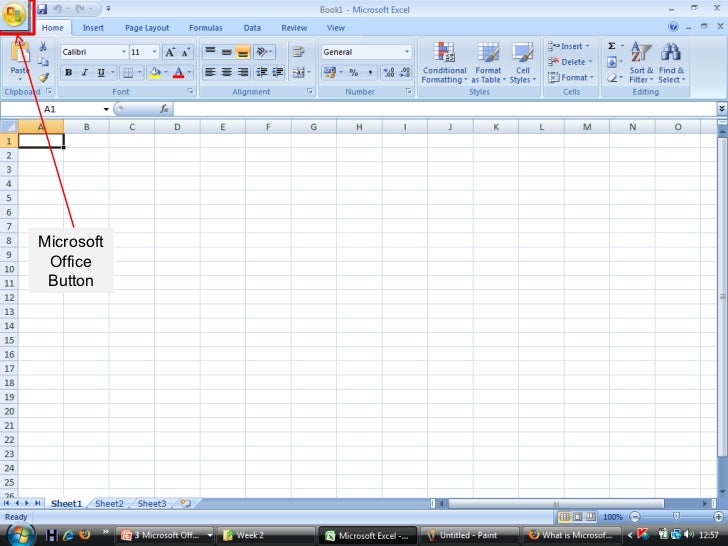Viewport: 728px width, 546px height.
Task: Set Middle Align vertical alignment
Action: (x=226, y=52)
